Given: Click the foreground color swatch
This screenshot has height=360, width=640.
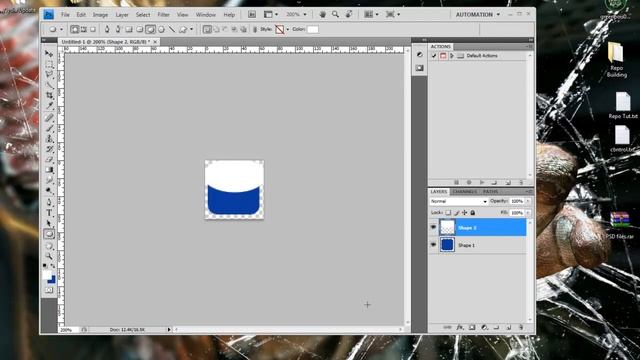Looking at the screenshot, I should click(47, 275).
